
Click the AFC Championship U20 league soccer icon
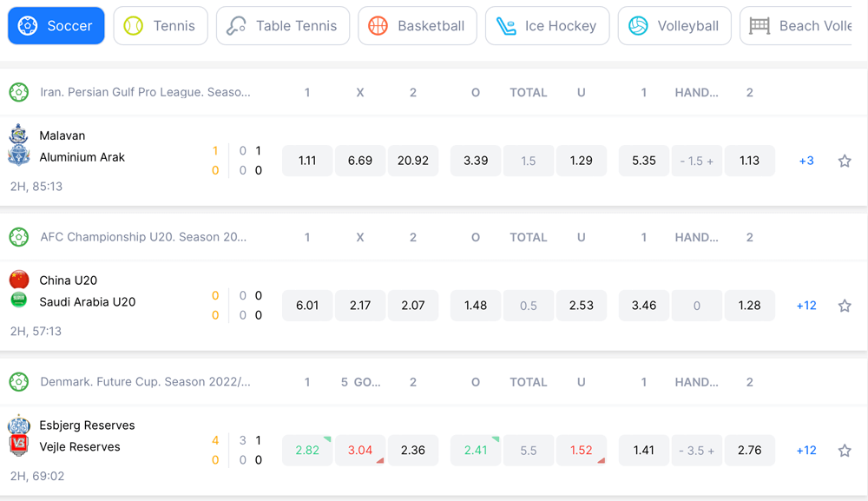pyautogui.click(x=19, y=237)
